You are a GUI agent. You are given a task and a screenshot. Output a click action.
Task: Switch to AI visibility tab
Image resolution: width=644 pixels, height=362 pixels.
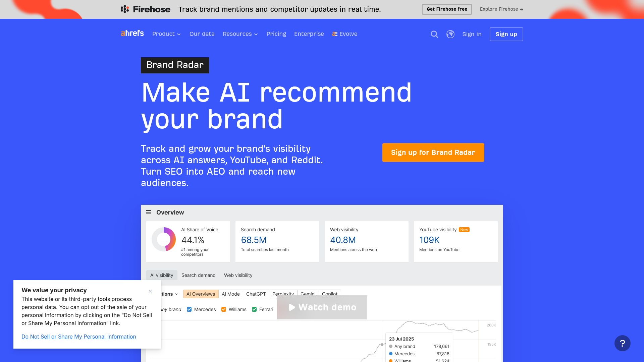coord(162,275)
